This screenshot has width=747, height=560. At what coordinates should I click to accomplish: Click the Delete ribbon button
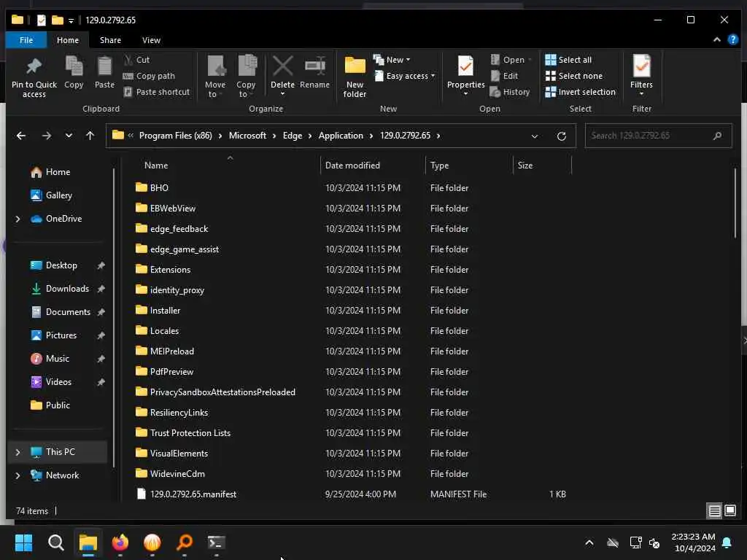pyautogui.click(x=282, y=75)
